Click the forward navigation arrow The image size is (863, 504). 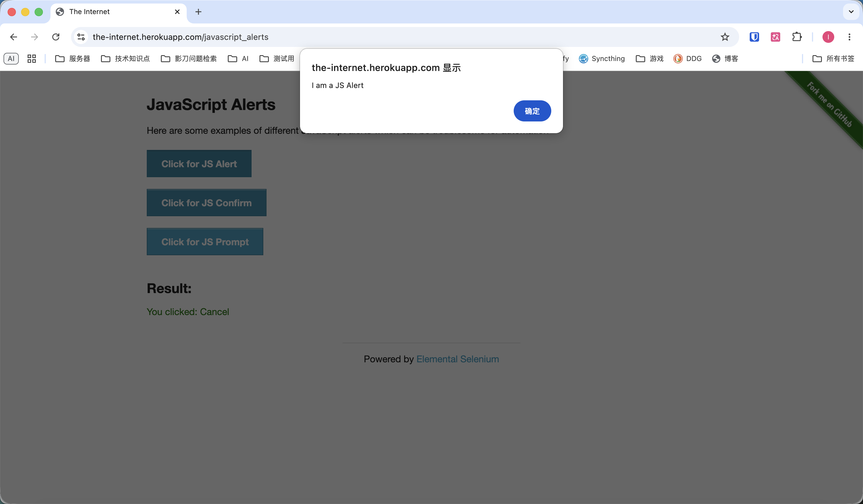point(35,37)
